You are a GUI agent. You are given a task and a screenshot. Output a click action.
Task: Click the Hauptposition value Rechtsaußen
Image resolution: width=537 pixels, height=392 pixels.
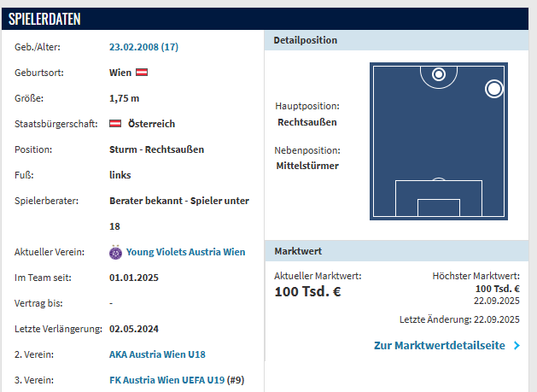pyautogui.click(x=306, y=122)
